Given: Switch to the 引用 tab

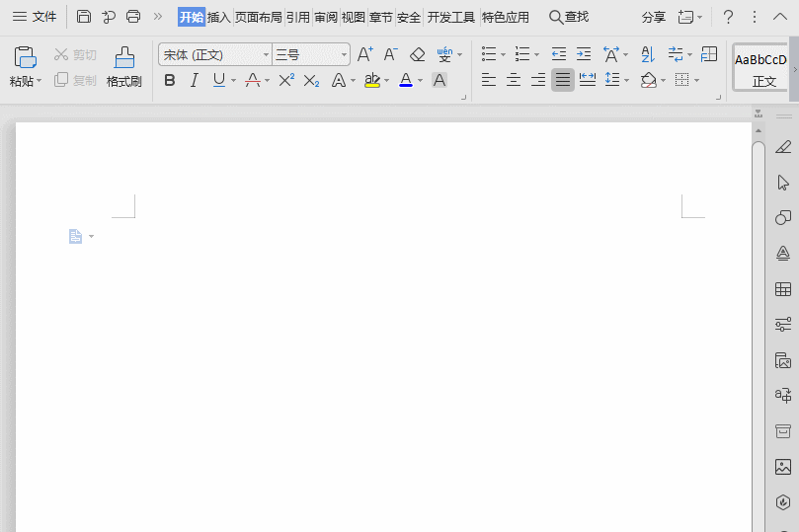Looking at the screenshot, I should coord(298,18).
